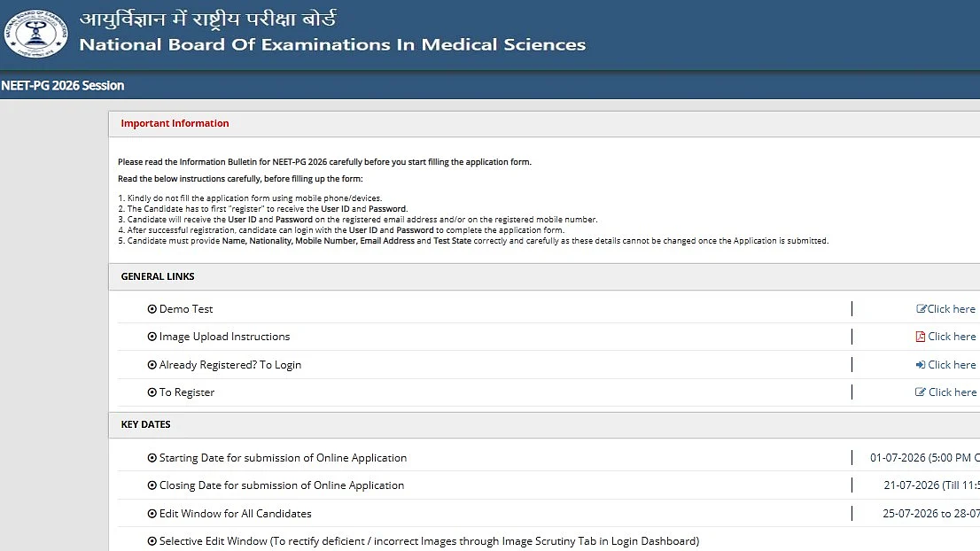Click 'Edit Window for All Candidates' text
This screenshot has height=551, width=980.
pyautogui.click(x=236, y=514)
